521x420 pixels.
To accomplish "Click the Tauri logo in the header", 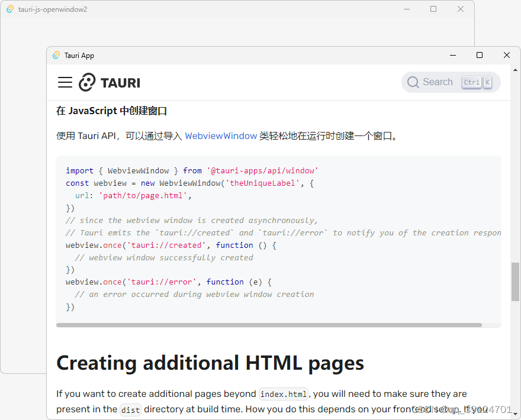I will [x=110, y=82].
